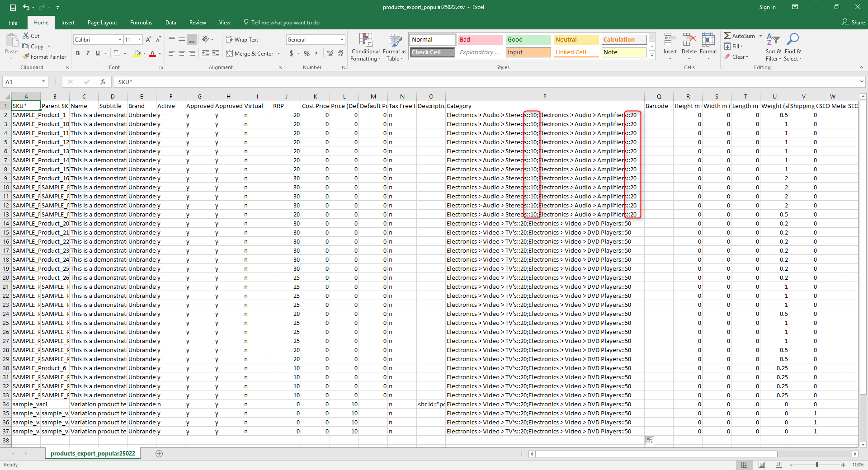The image size is (868, 470).
Task: Toggle Bold formatting
Action: coord(78,53)
